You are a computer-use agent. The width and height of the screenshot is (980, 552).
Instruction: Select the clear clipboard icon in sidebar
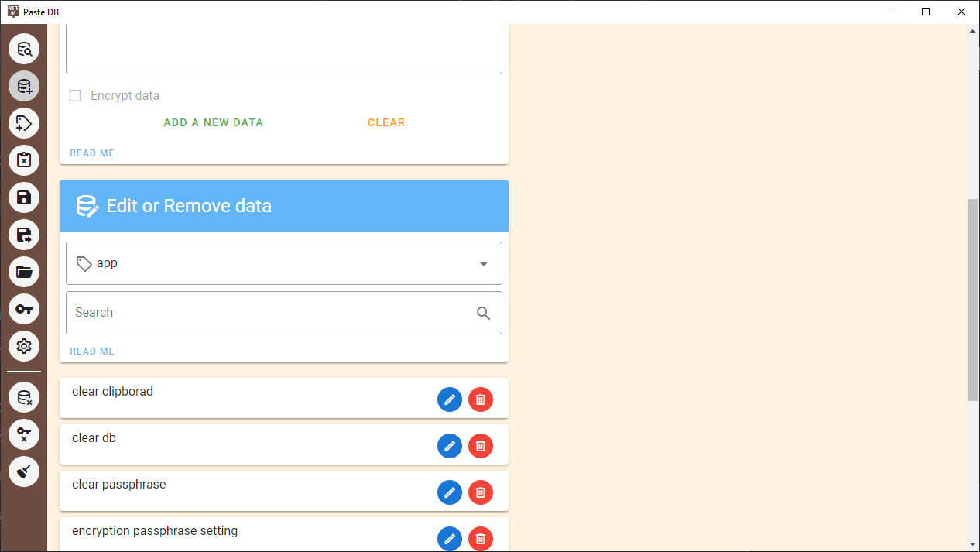pyautogui.click(x=24, y=160)
